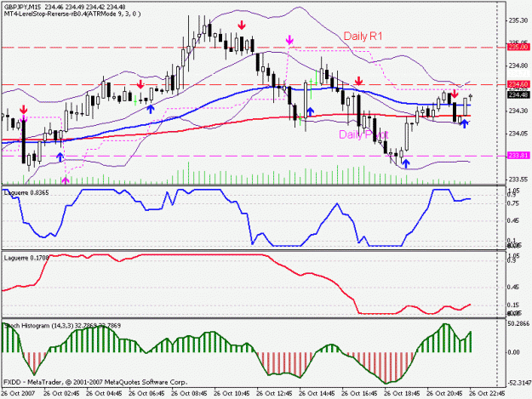The width and height of the screenshot is (532, 399).
Task: Click the 26 Oct 06:45 time label
Action: [x=147, y=394]
